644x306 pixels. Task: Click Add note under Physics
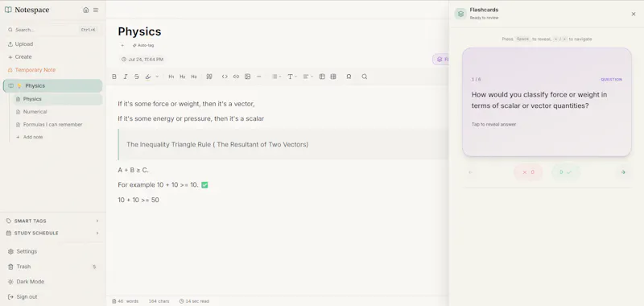(30, 137)
